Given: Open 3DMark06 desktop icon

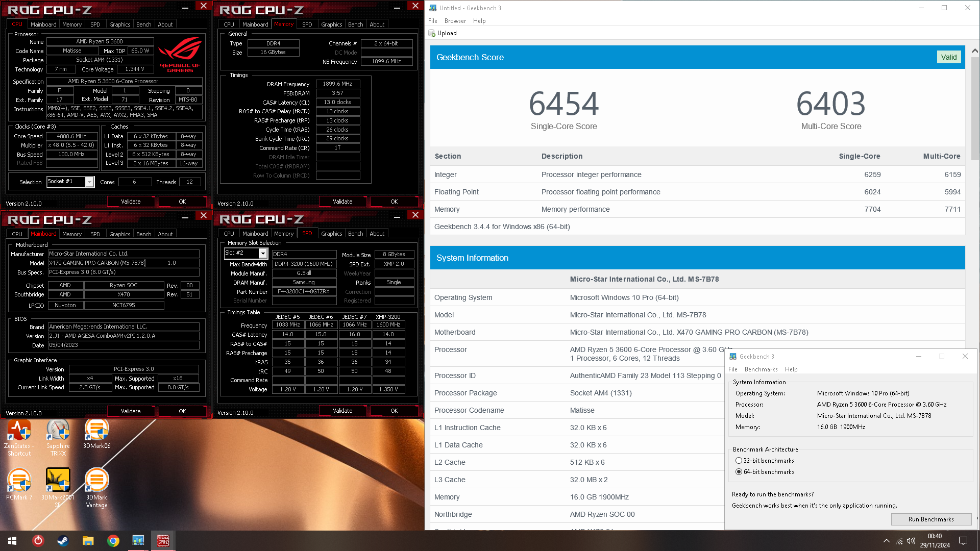Looking at the screenshot, I should click(96, 434).
